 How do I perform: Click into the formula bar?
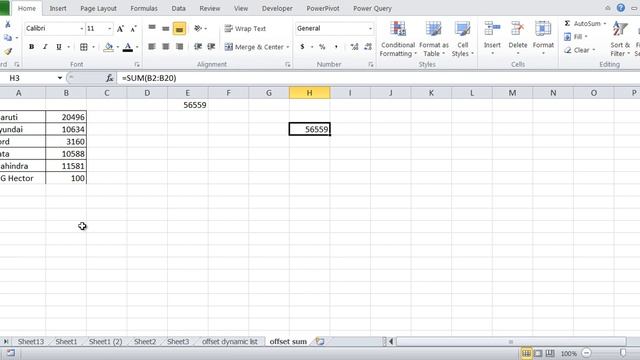[x=378, y=78]
